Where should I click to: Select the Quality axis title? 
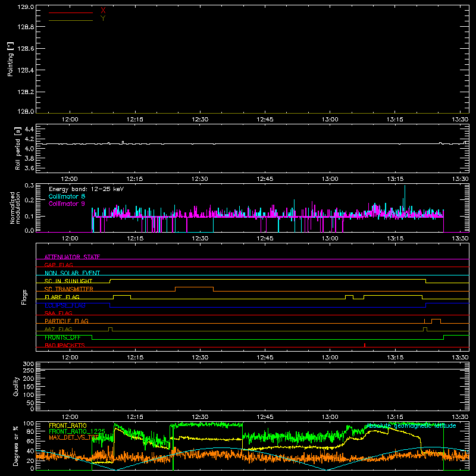tap(16, 386)
